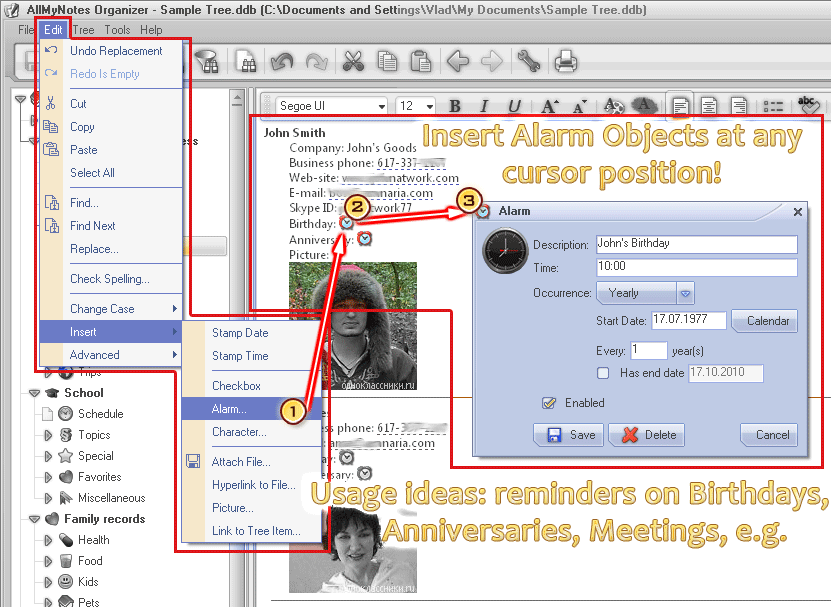The image size is (831, 607).
Task: Click the Time field showing 10:00
Action: pyautogui.click(x=697, y=267)
